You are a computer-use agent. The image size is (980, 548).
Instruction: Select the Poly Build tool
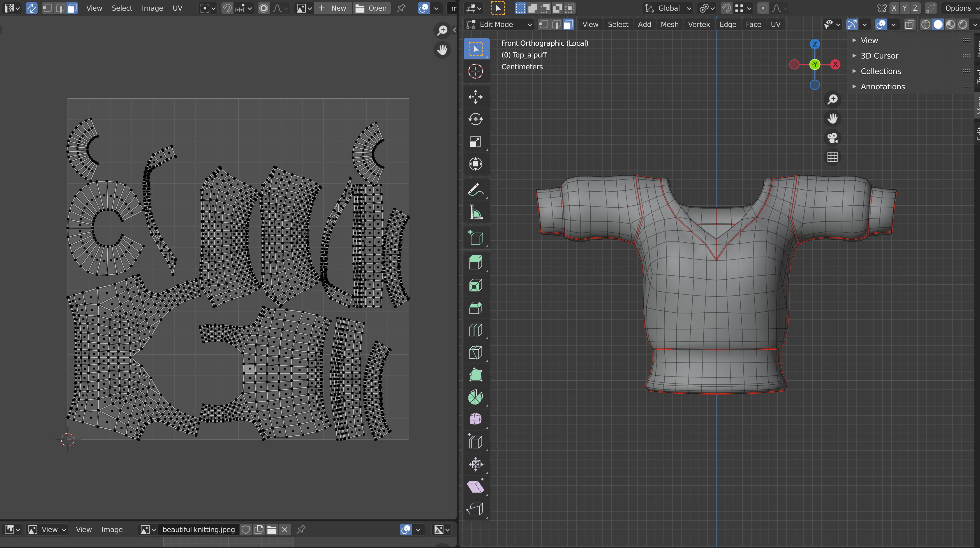coord(475,375)
